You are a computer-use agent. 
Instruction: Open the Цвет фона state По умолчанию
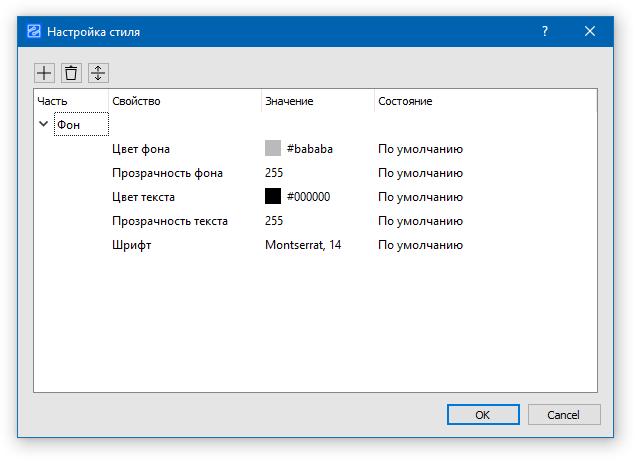(420, 149)
